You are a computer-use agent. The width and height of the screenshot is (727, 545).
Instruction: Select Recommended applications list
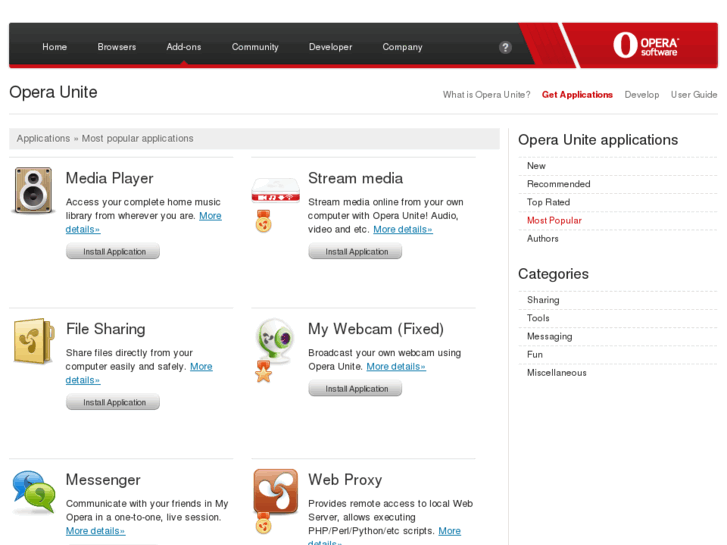(x=559, y=184)
